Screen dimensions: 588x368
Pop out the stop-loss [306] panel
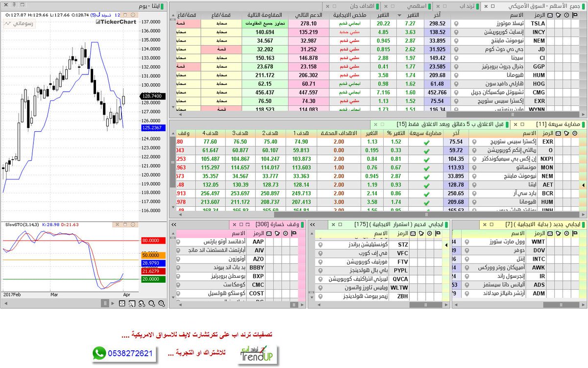point(247,224)
